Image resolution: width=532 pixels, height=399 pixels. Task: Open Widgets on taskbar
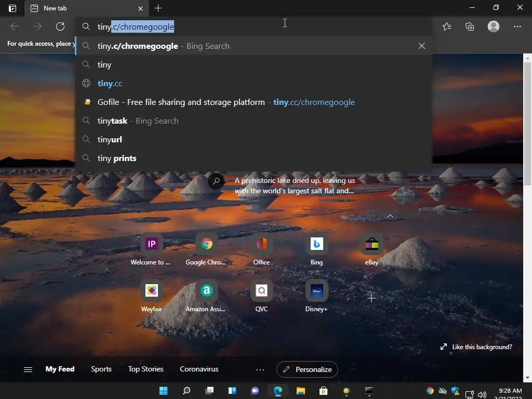click(x=232, y=391)
